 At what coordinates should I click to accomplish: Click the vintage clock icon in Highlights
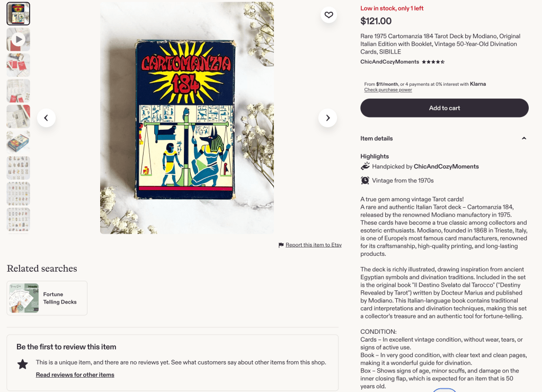pyautogui.click(x=365, y=181)
